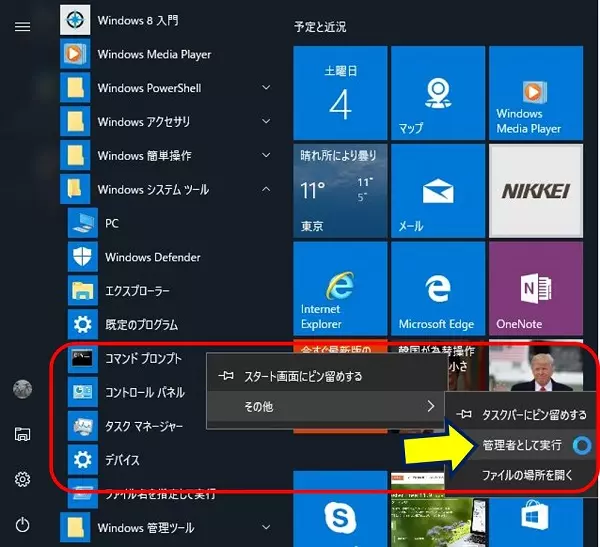Expand the Windows PowerShell folder chevron
This screenshot has width=600, height=547.
266,88
